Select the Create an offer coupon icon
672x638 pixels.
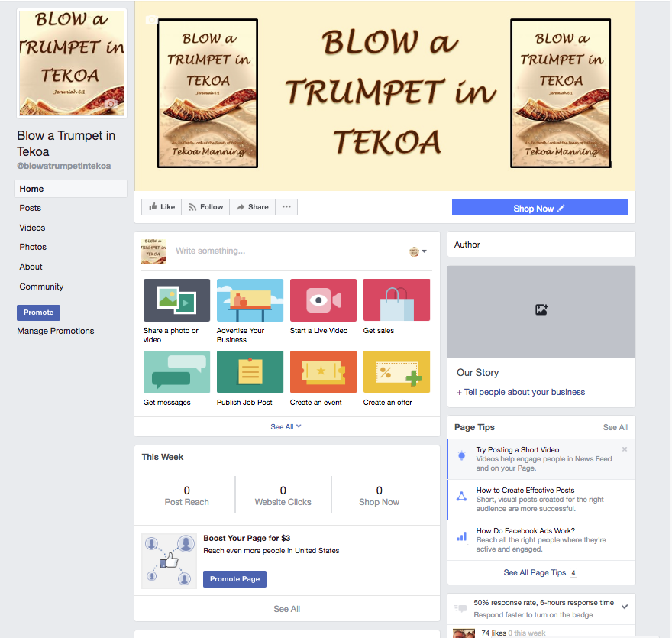coord(396,372)
